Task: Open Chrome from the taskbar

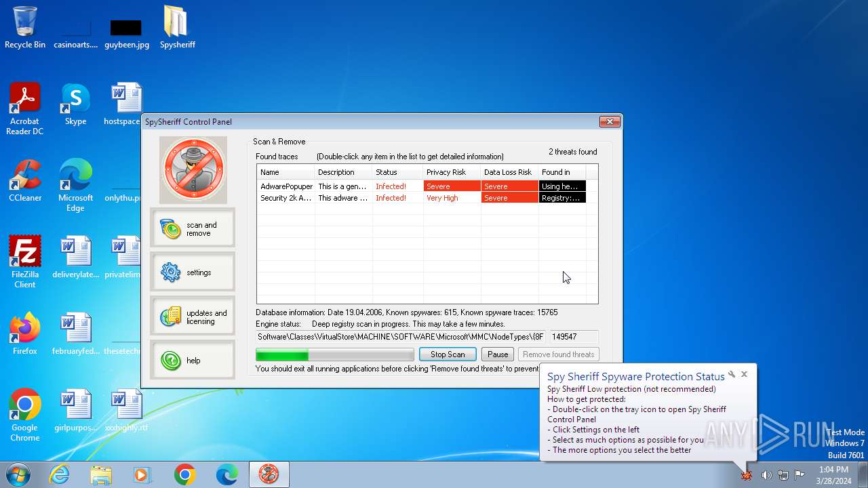Action: [x=184, y=474]
